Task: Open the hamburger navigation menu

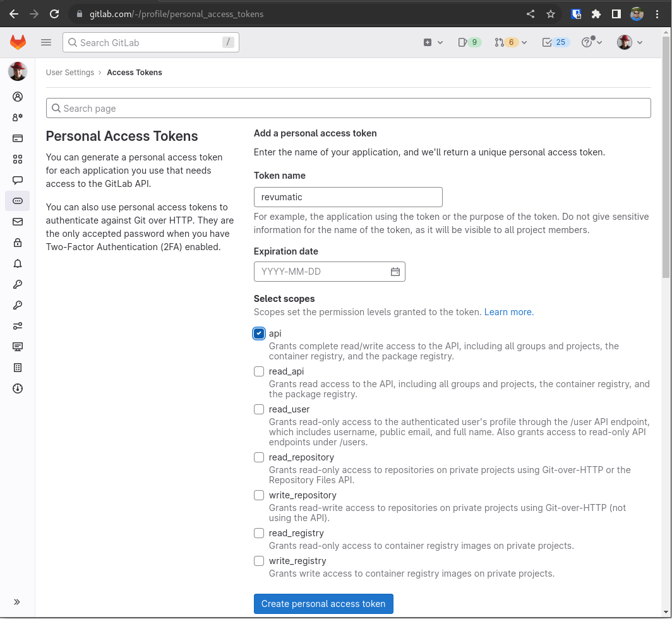Action: 45,42
